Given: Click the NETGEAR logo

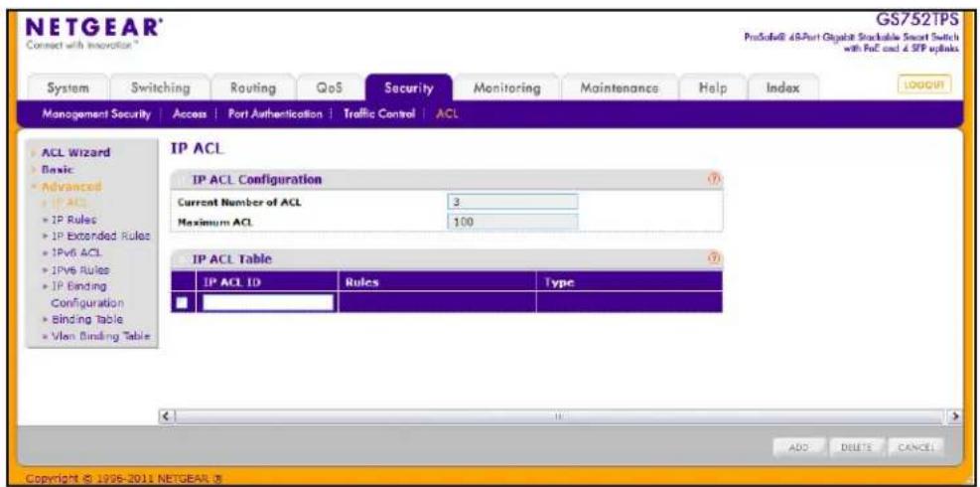Looking at the screenshot, I should [x=91, y=26].
